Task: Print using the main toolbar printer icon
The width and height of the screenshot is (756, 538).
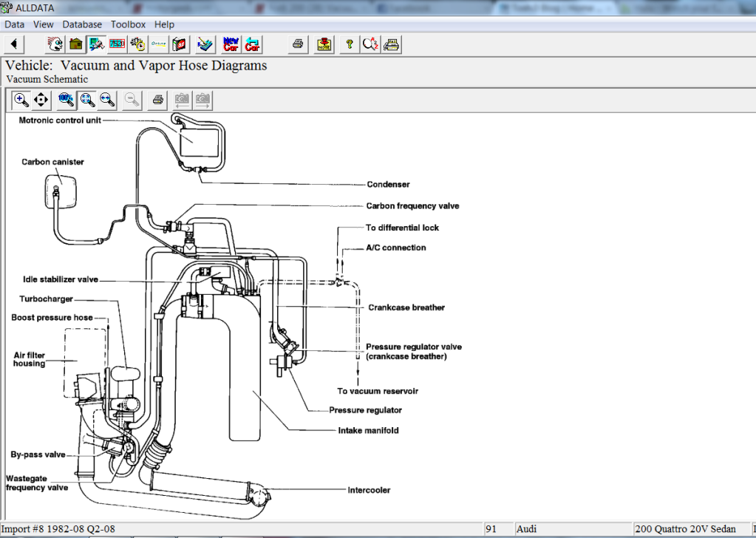Action: tap(298, 44)
